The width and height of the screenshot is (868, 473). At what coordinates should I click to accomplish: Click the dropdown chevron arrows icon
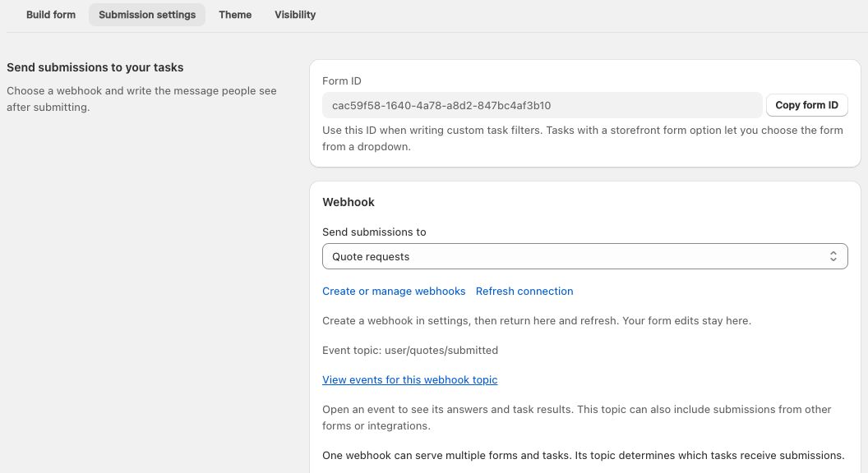pos(833,257)
